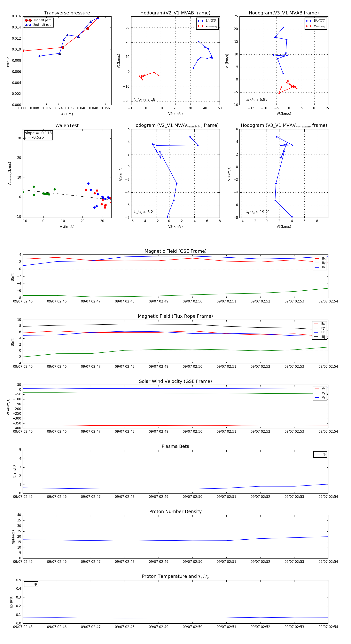Click the '-400' y-tick of the solar wind velocity plot
Viewport: 351px width, 644px height.
17,428
